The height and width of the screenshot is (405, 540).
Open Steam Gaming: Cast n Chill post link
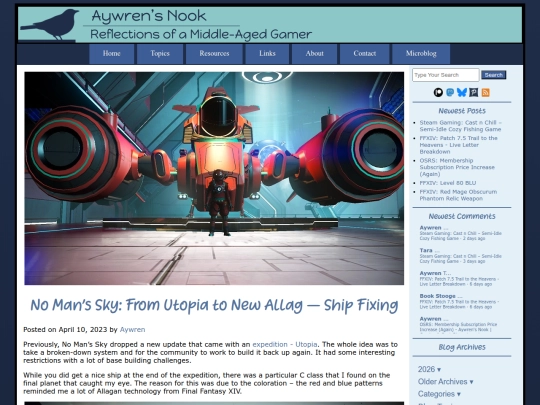tap(460, 126)
